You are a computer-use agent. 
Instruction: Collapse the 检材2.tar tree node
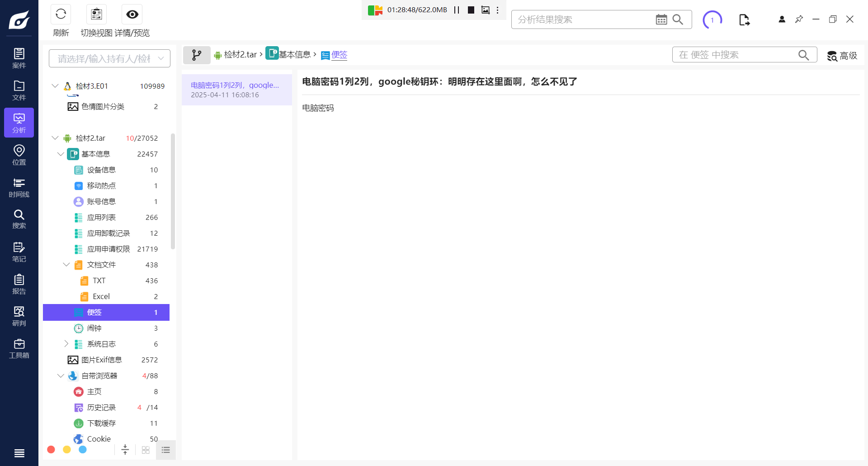click(55, 138)
